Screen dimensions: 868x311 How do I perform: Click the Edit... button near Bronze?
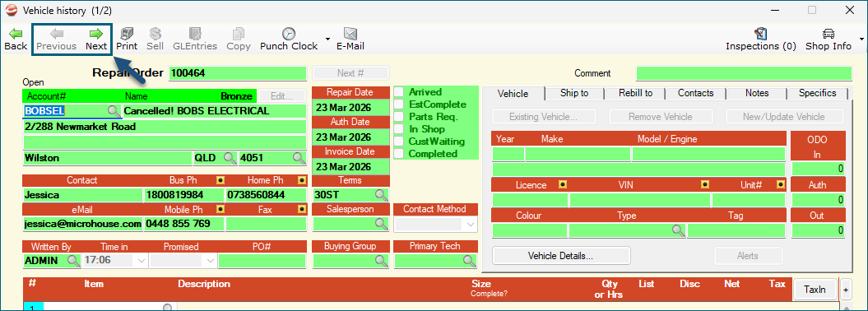(x=281, y=95)
